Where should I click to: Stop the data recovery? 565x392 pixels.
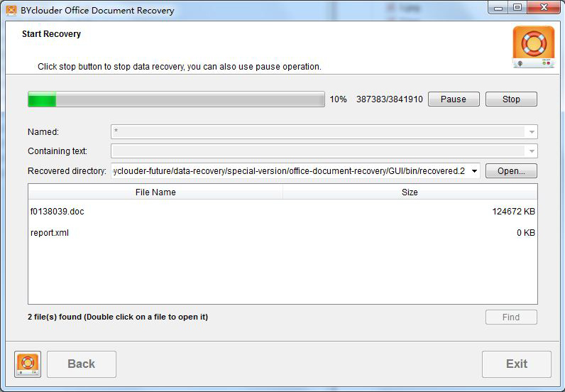click(511, 99)
